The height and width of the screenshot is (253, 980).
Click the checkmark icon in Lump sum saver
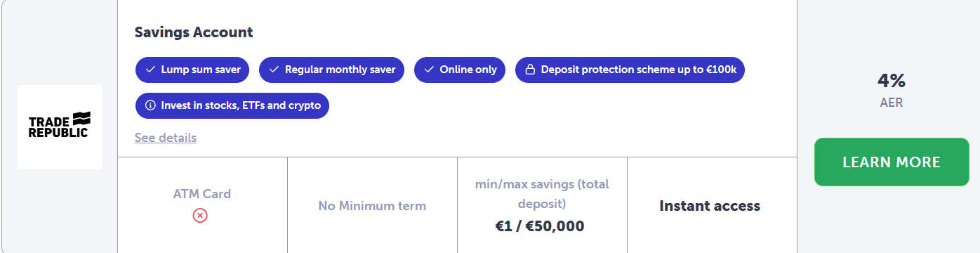point(150,70)
